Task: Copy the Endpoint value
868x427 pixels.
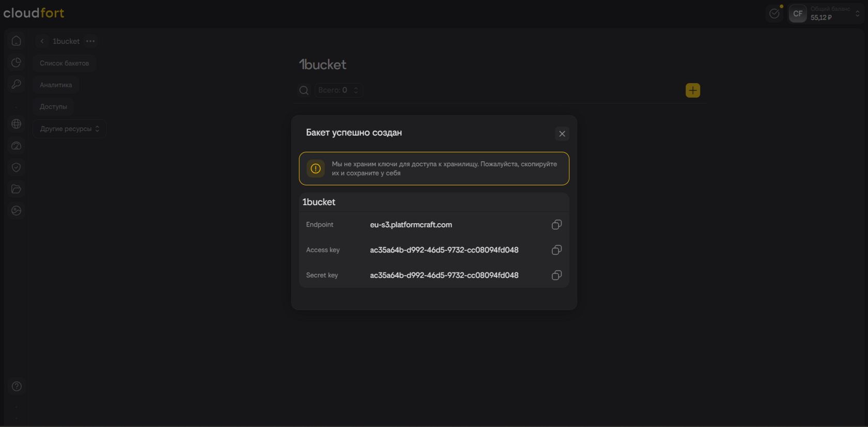Action: coord(556,225)
